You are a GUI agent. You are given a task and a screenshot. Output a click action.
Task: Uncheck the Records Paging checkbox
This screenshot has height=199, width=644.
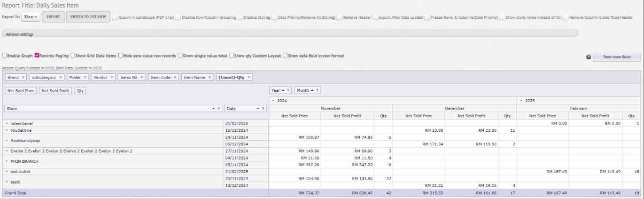coord(37,56)
